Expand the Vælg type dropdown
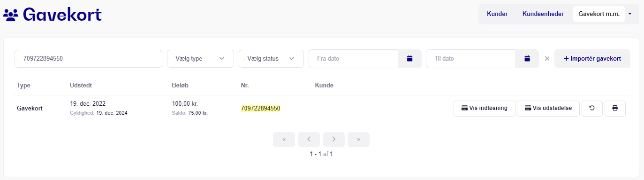This screenshot has width=644, height=180. [x=200, y=59]
